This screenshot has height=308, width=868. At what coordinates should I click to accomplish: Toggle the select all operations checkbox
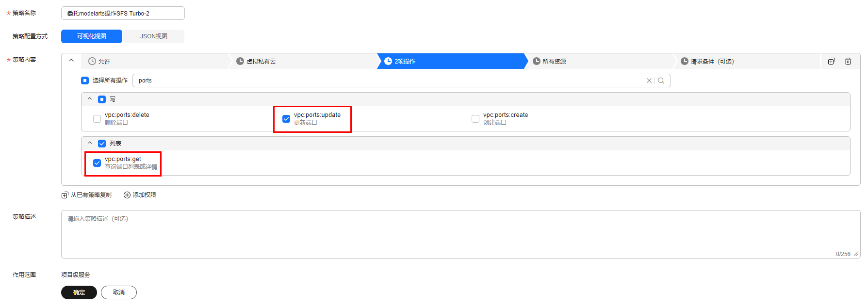(x=85, y=81)
